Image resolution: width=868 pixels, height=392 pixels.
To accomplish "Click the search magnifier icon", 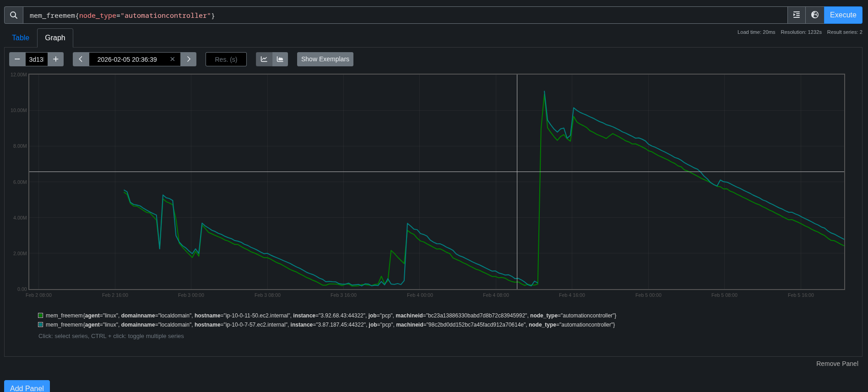I will click(14, 15).
